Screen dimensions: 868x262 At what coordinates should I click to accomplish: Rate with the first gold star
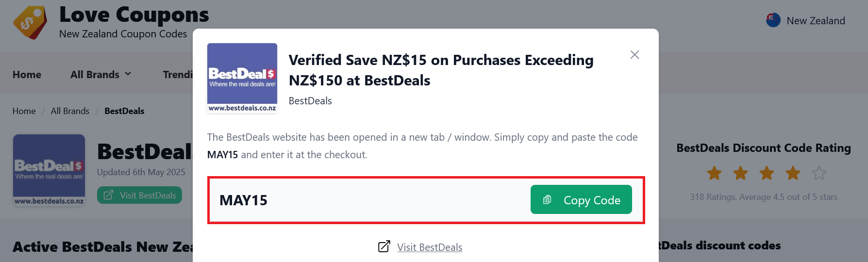click(714, 173)
